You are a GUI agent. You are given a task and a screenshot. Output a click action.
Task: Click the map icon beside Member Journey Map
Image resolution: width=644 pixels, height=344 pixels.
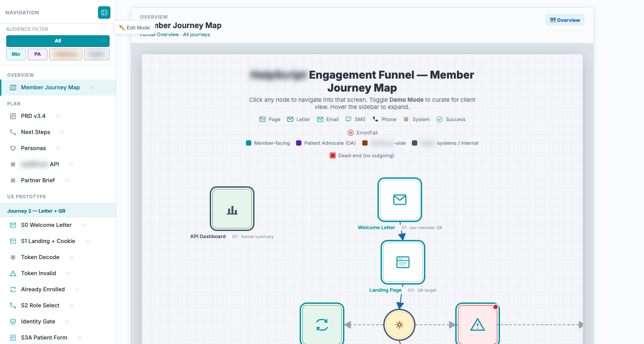13,88
